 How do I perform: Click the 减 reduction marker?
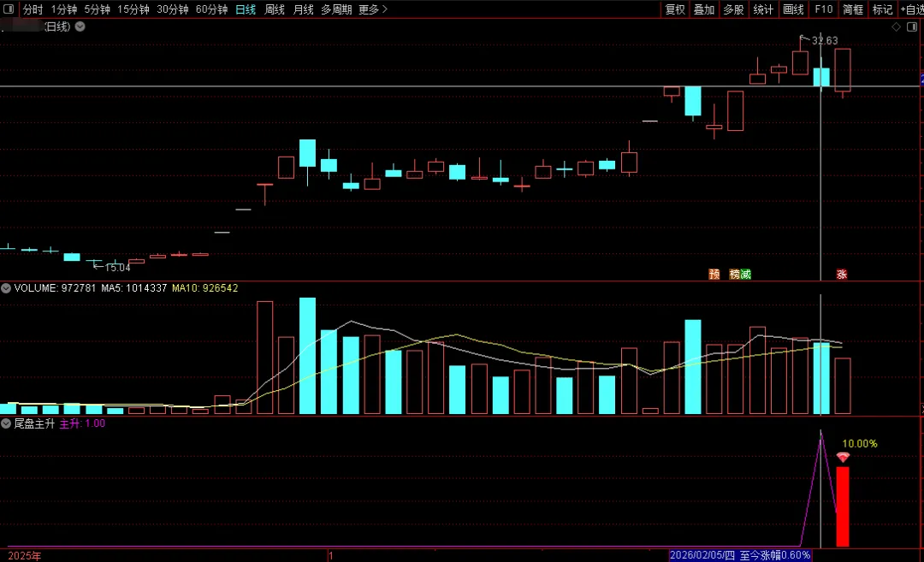click(x=746, y=274)
